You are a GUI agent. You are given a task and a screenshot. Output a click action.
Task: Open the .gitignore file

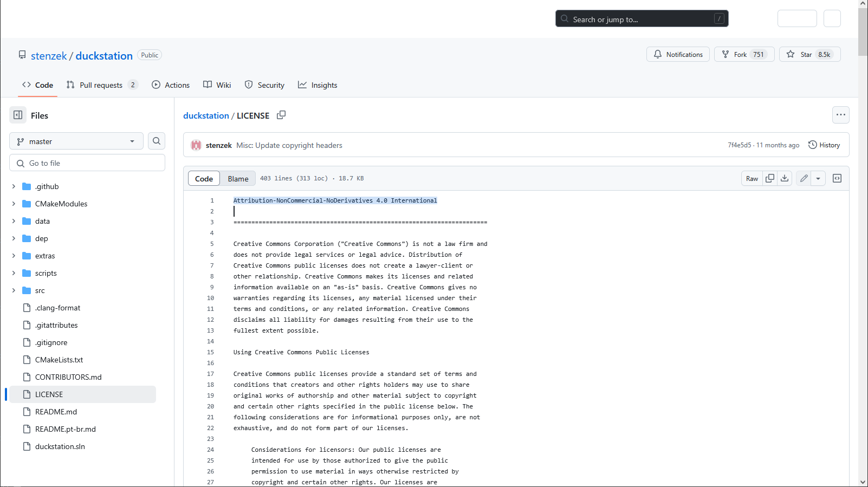pos(51,342)
